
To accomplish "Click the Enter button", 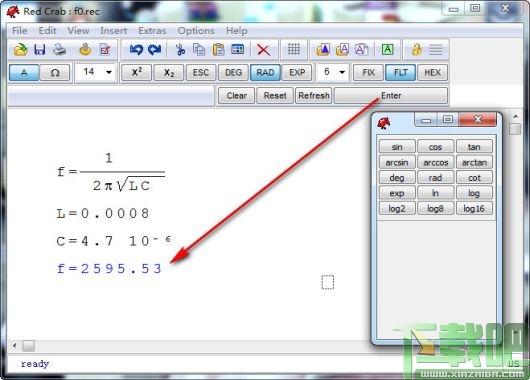I will point(391,96).
